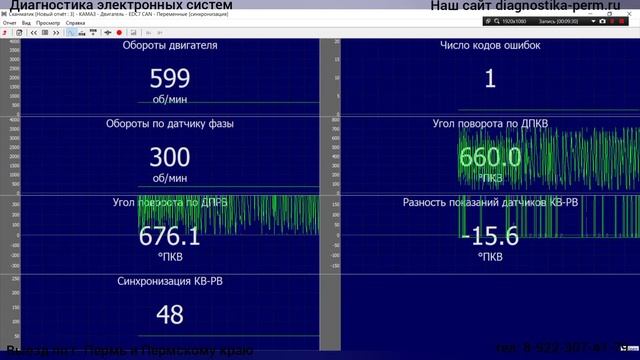This screenshot has width=640, height=360.
Task: Click the leftmost icon in recorder bar
Action: (x=488, y=21)
